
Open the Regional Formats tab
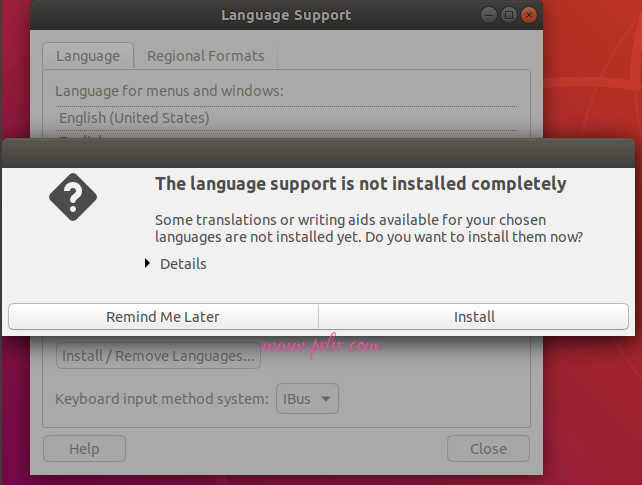[205, 56]
